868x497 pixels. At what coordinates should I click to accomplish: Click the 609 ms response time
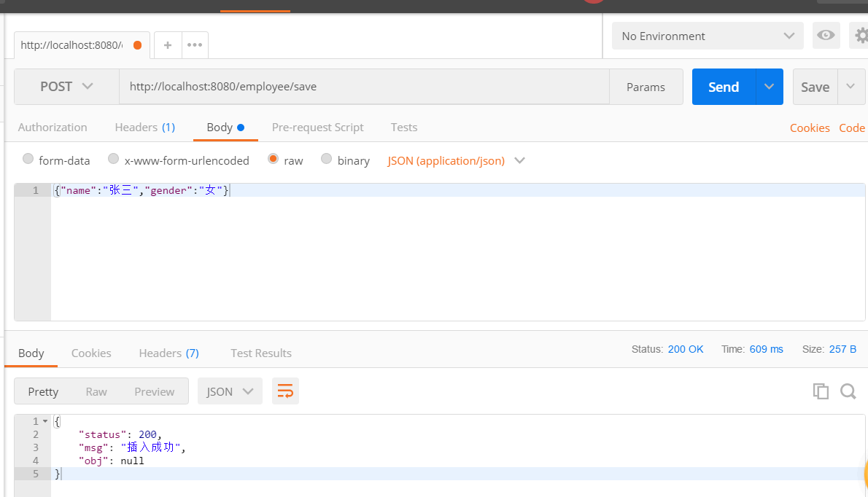coord(766,349)
